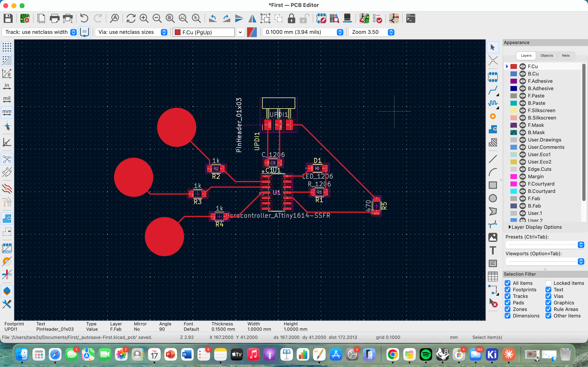Select the Add Via tool
588x367 pixels.
[492, 116]
